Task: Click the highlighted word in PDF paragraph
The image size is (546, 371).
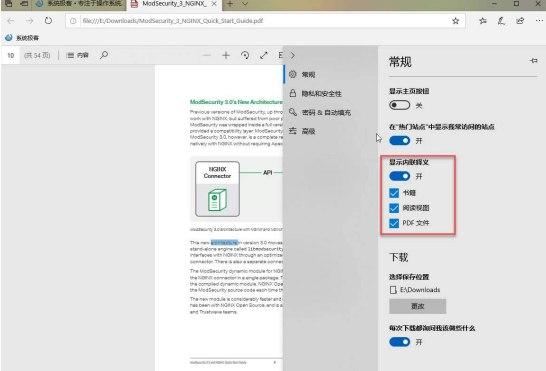Action: (224, 242)
